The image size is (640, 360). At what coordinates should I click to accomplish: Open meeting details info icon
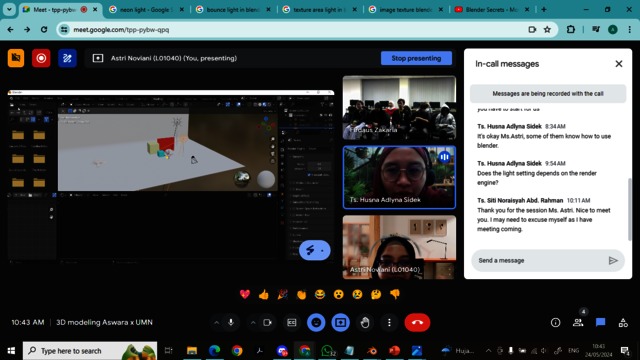pos(556,322)
